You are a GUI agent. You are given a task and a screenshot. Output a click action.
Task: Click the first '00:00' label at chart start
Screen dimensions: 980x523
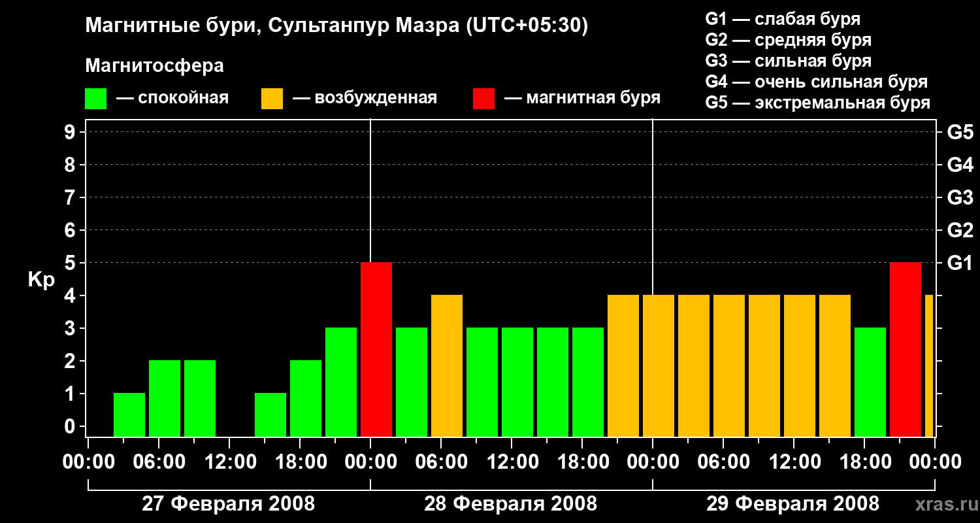(x=88, y=462)
